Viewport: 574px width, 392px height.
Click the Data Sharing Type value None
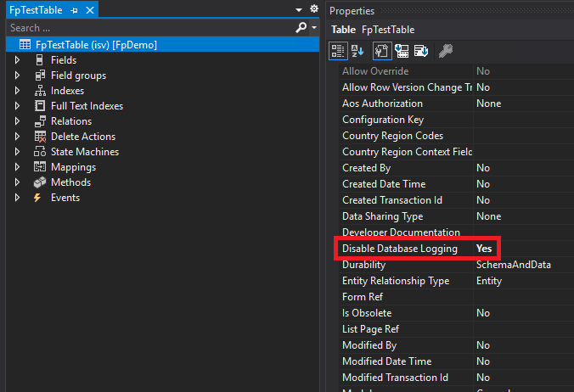coord(489,216)
